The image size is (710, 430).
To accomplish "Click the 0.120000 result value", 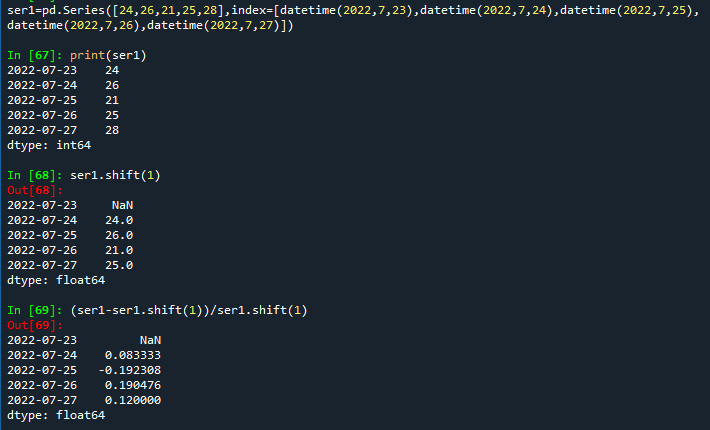I will pyautogui.click(x=132, y=400).
